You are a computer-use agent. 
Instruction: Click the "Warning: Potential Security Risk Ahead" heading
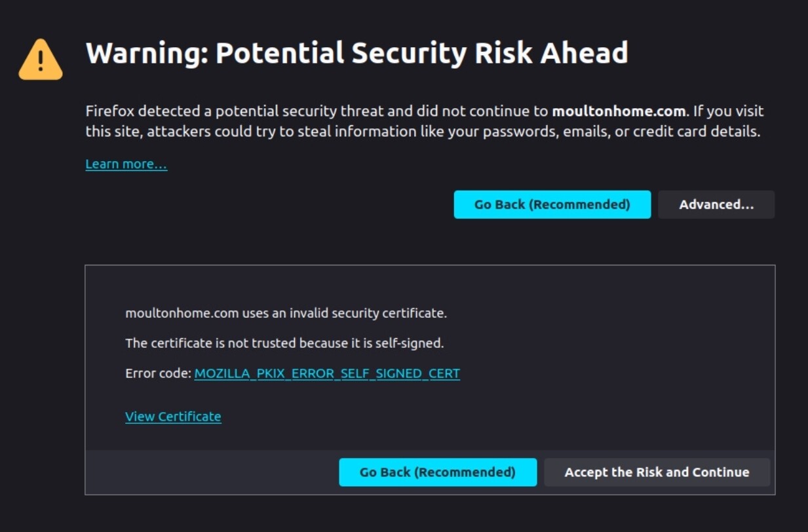coord(356,53)
